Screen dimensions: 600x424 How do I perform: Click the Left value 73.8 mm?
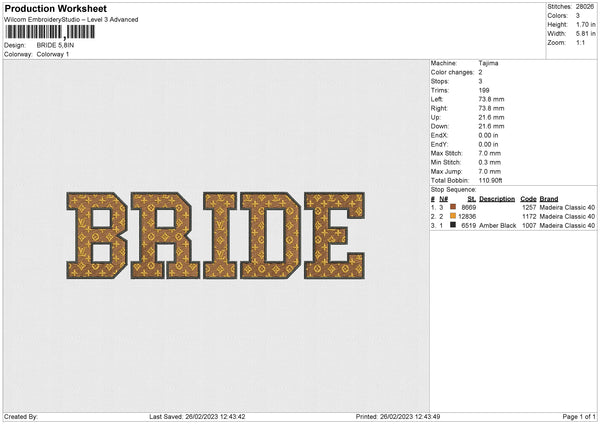(491, 99)
